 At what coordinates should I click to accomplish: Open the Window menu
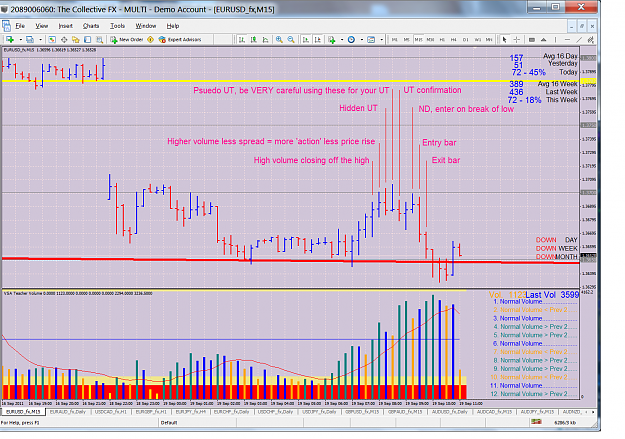pos(145,26)
